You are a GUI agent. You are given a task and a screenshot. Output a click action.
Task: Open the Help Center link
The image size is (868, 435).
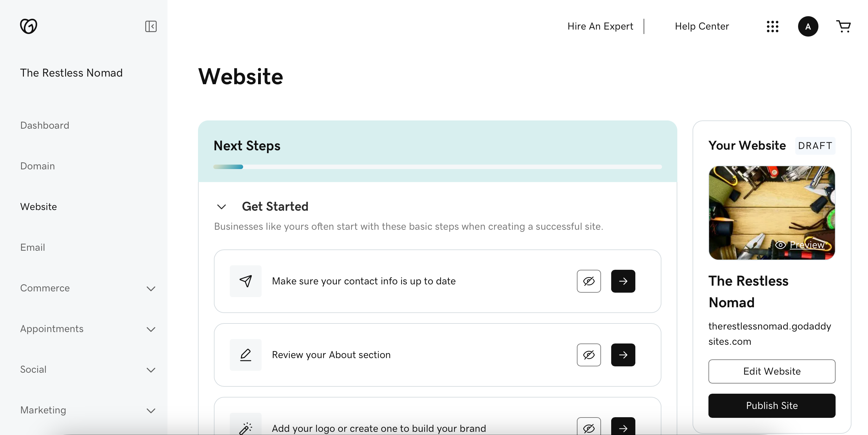point(701,26)
